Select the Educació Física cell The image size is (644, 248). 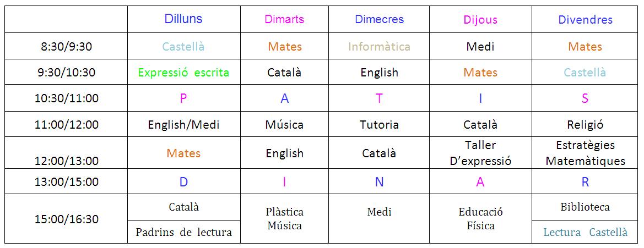pyautogui.click(x=480, y=219)
